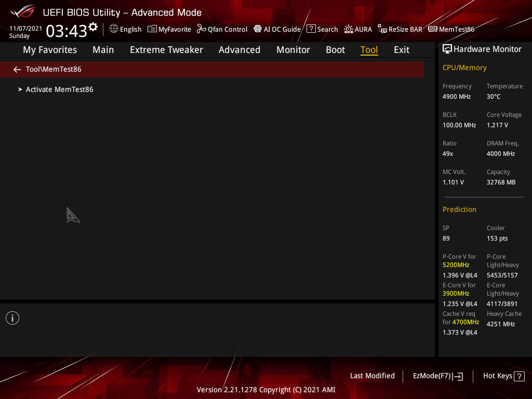This screenshot has height=399, width=532.
Task: Open MyFavorite list icon
Action: [x=152, y=29]
